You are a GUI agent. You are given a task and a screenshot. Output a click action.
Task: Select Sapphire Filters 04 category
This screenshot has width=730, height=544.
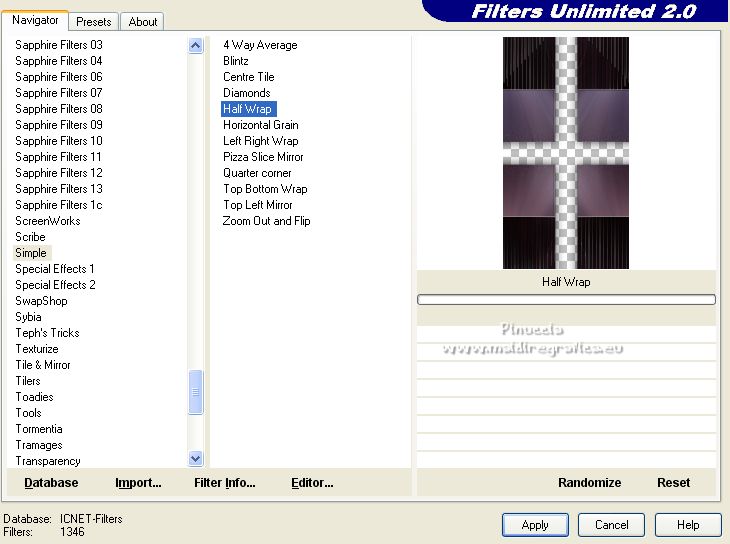coord(59,61)
